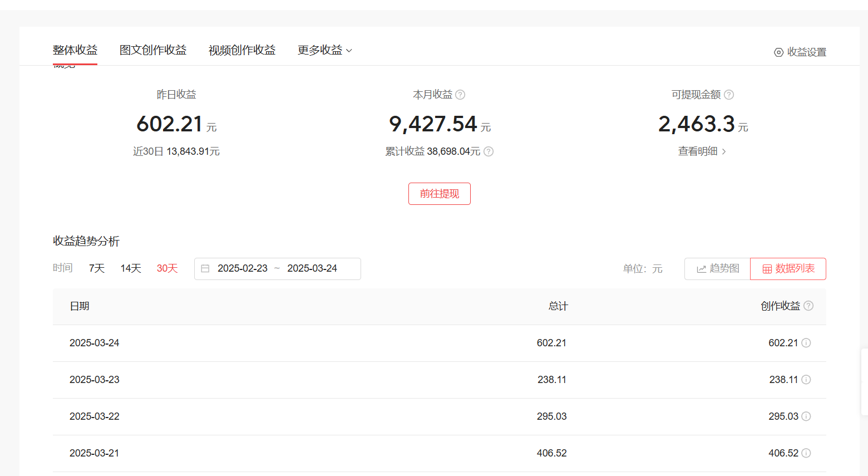Open the date range selector
Image resolution: width=868 pixels, height=476 pixels.
coord(277,268)
